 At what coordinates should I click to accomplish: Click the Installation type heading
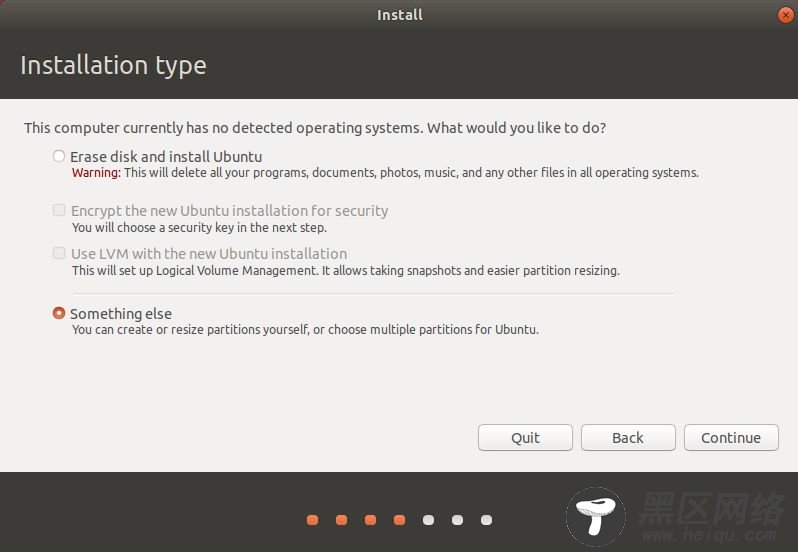pyautogui.click(x=113, y=65)
